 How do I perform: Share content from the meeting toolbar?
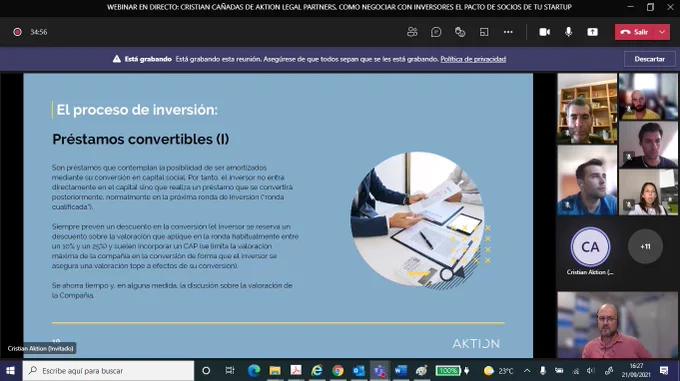[592, 32]
